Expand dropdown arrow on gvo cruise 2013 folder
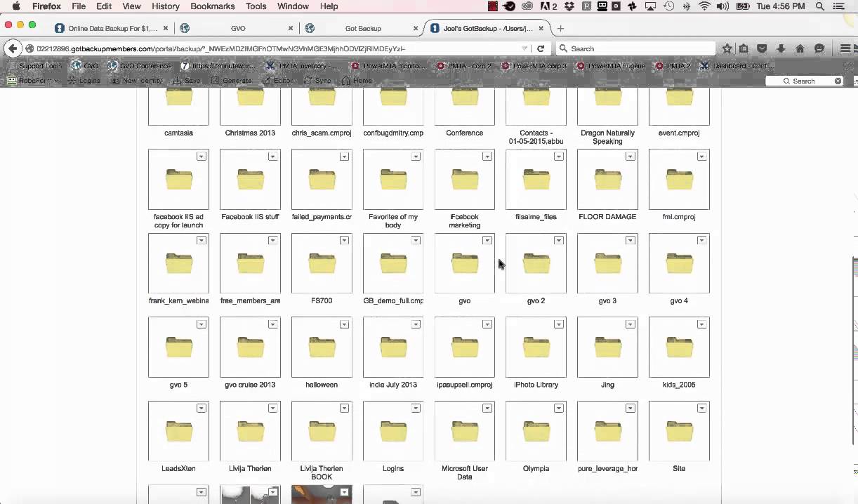The height and width of the screenshot is (504, 858). [273, 324]
